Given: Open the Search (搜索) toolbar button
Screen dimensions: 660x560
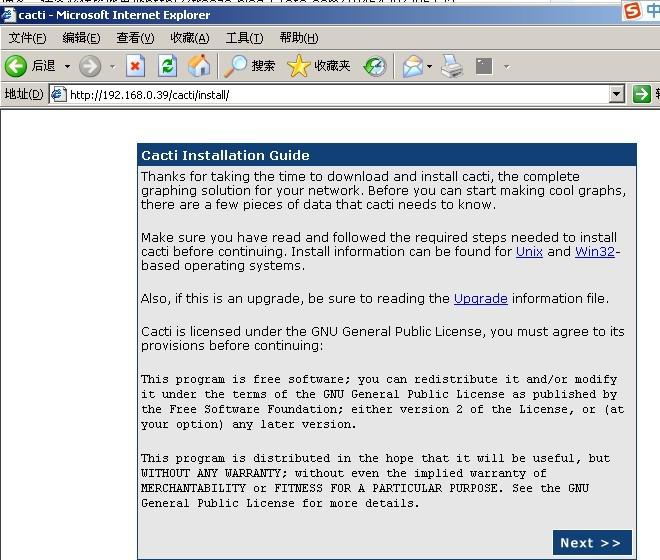Looking at the screenshot, I should [249, 66].
